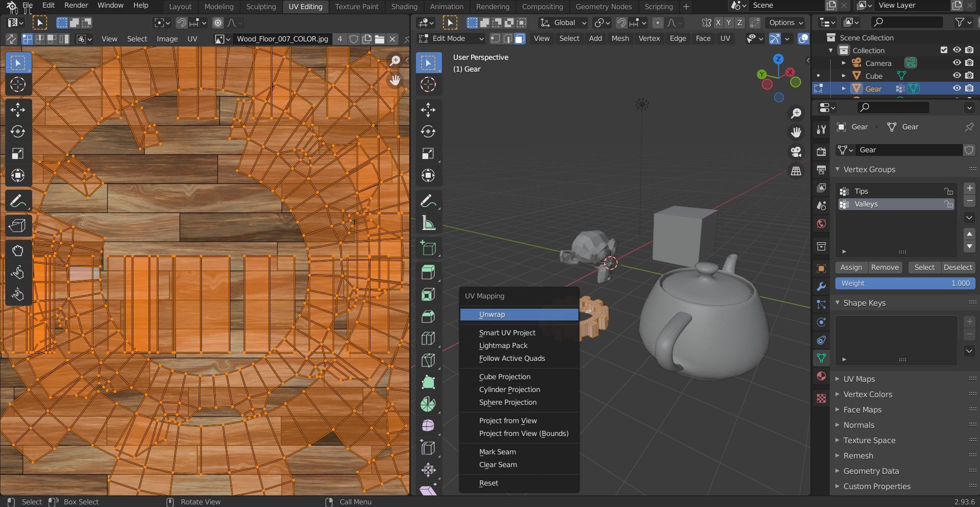The image size is (980, 507).
Task: Click the zoom magnifier icon in the 3D viewport
Action: (x=796, y=113)
